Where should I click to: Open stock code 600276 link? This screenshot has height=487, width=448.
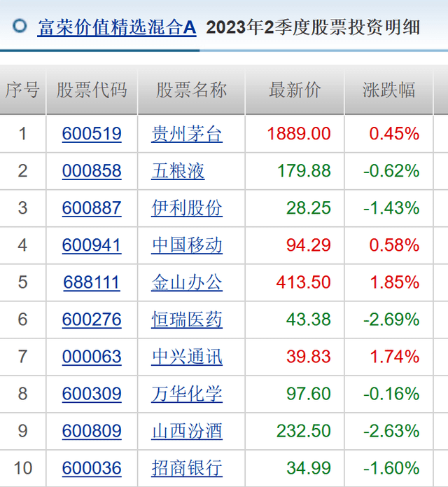92,320
